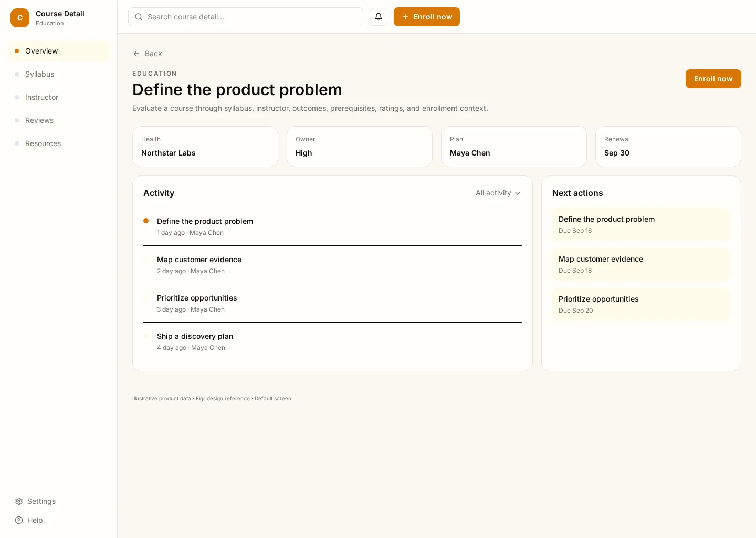Click the Help question mark icon
Screen dimensions: 756x538
pos(19,520)
